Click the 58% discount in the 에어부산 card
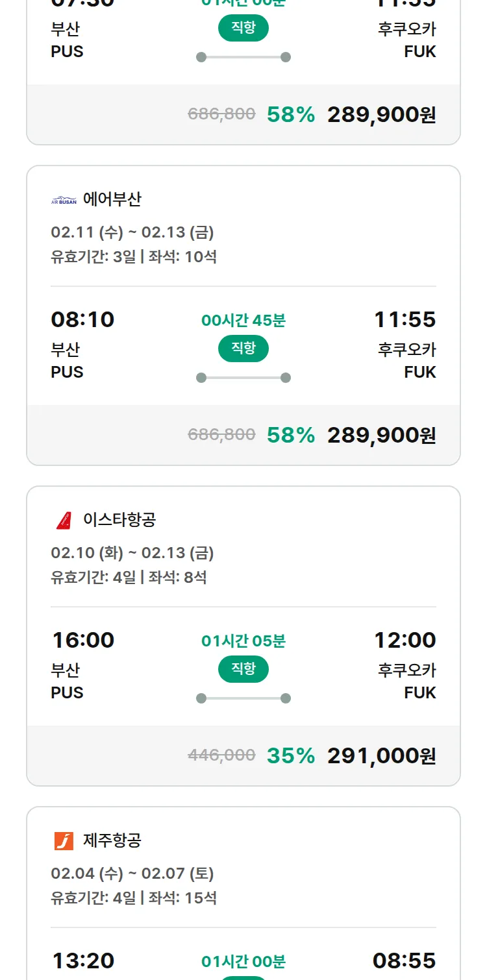The image size is (487, 980). click(x=290, y=435)
